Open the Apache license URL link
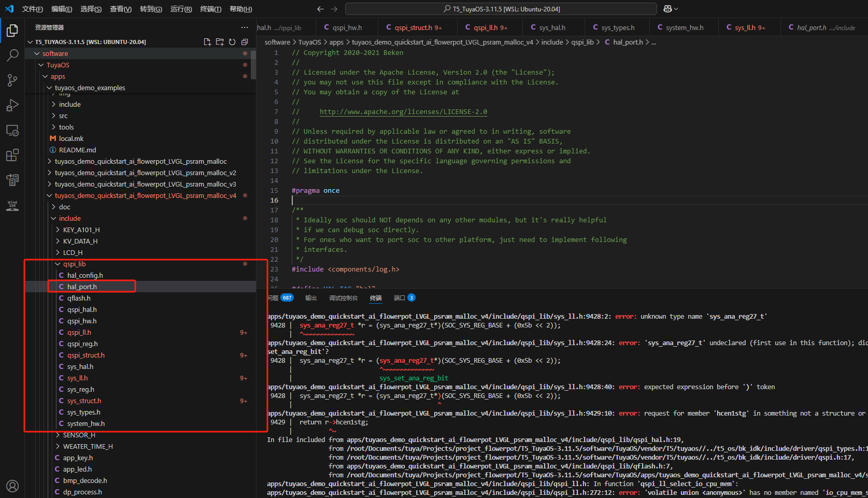Screen dimensions: 868x498 (x=403, y=111)
